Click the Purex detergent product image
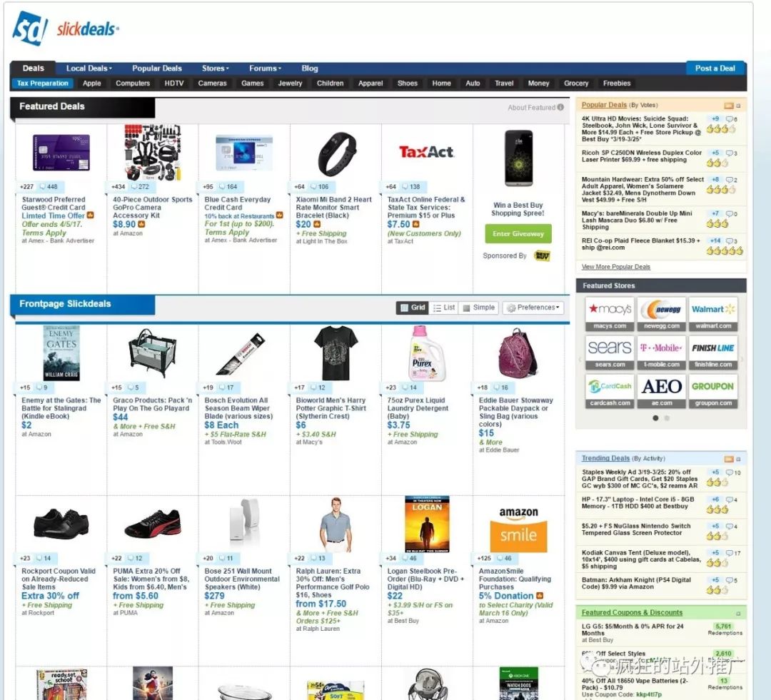This screenshot has width=771, height=700. (x=428, y=353)
